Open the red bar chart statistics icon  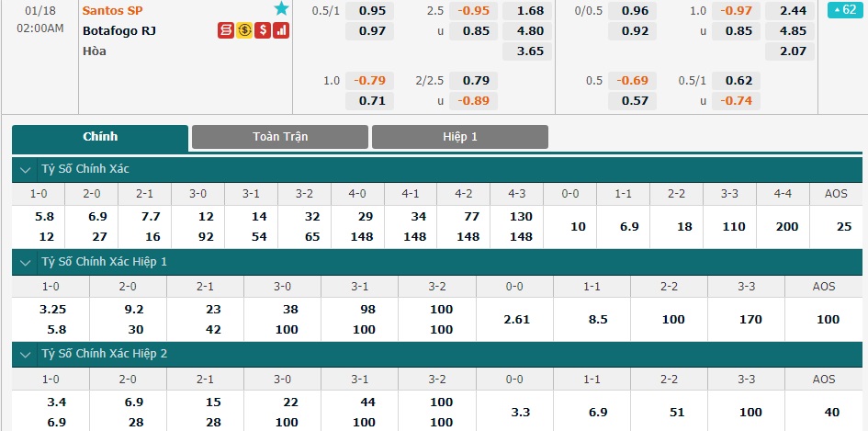(x=281, y=30)
